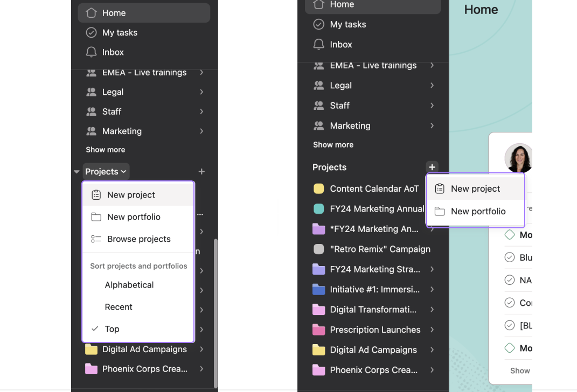Screen dimensions: 577x392
Task: Expand the Prescription Launches project
Action: click(432, 330)
